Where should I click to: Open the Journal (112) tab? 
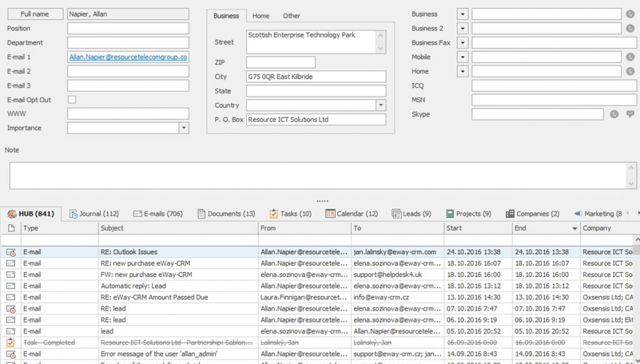click(x=94, y=214)
